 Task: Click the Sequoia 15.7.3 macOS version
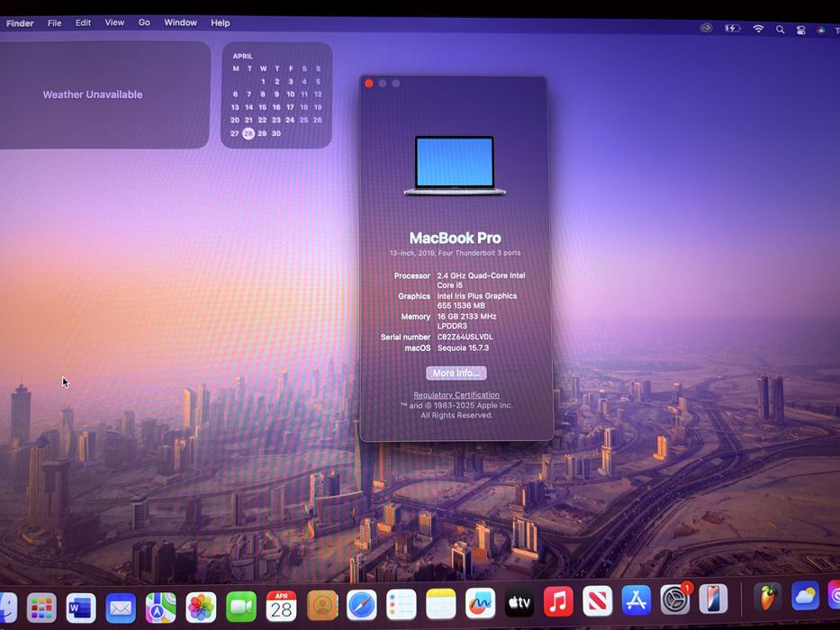(463, 347)
